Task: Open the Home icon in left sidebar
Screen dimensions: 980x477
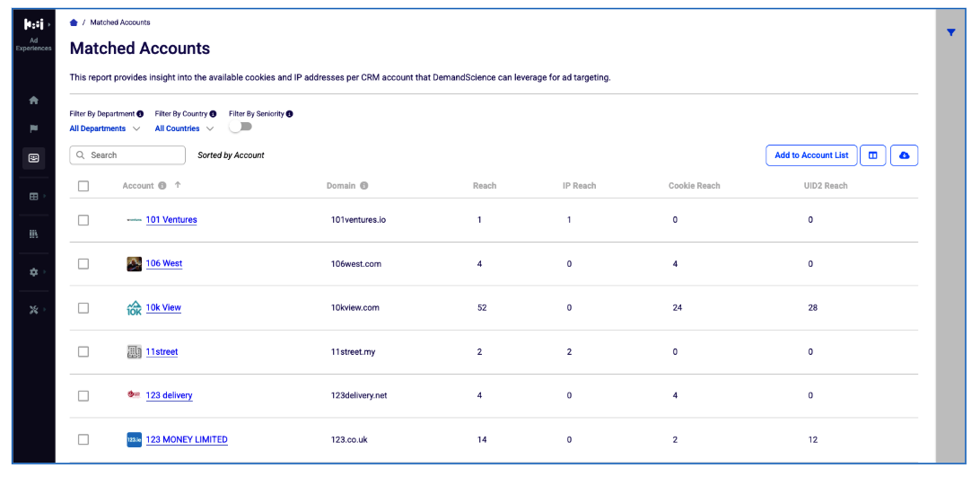Action: click(34, 100)
